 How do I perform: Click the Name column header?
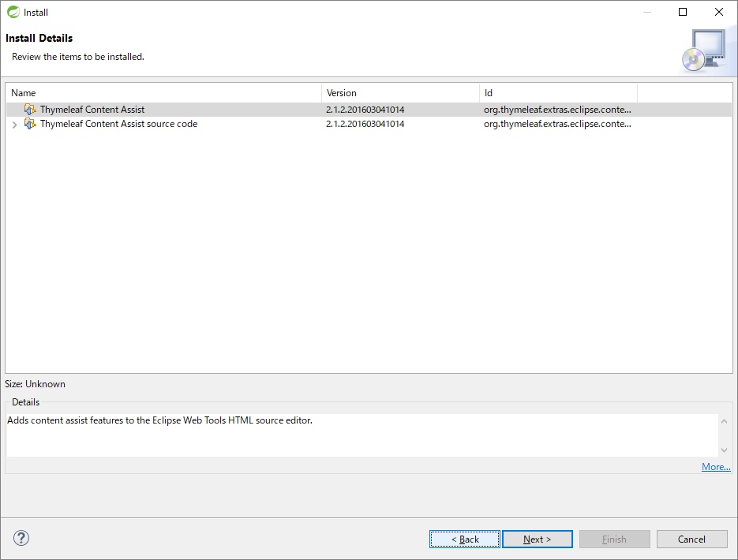(24, 92)
